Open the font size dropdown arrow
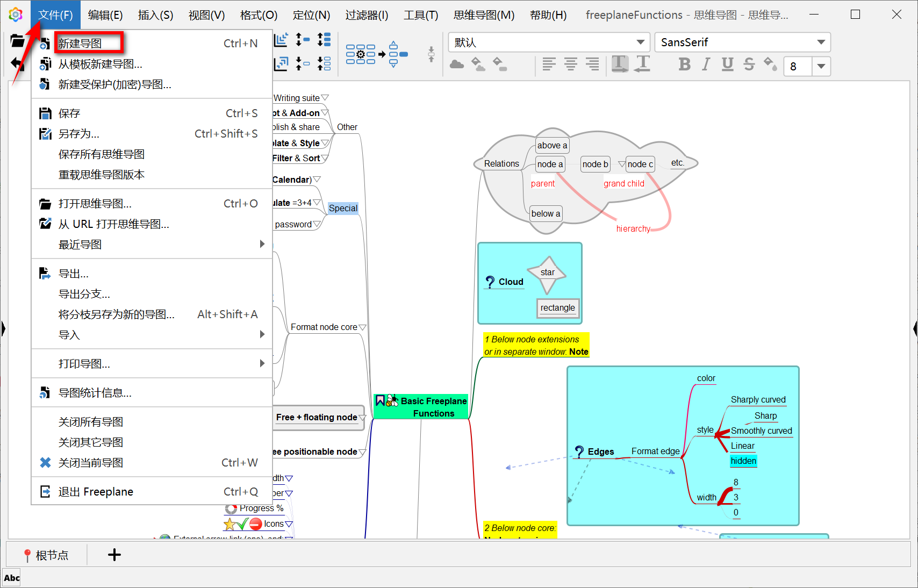The width and height of the screenshot is (918, 588). (821, 67)
